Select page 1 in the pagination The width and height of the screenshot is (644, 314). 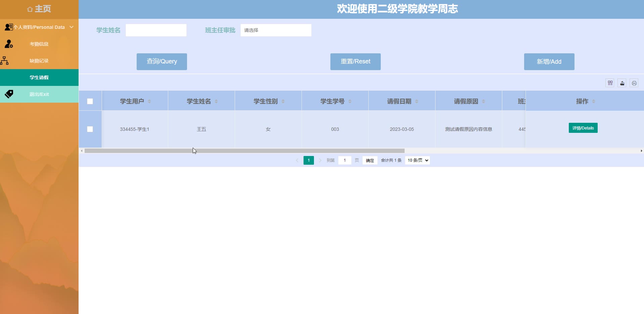pos(309,160)
